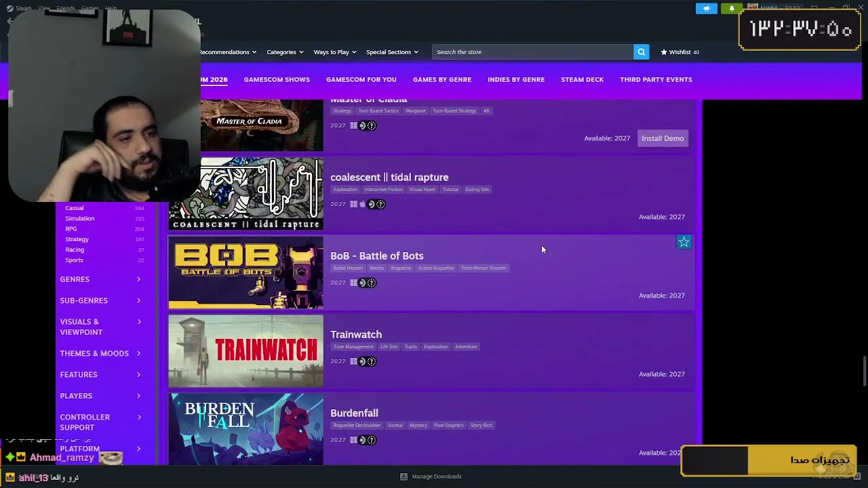Click Windows platform icon for Burdenfall
Image resolution: width=868 pixels, height=488 pixels.
point(353,440)
